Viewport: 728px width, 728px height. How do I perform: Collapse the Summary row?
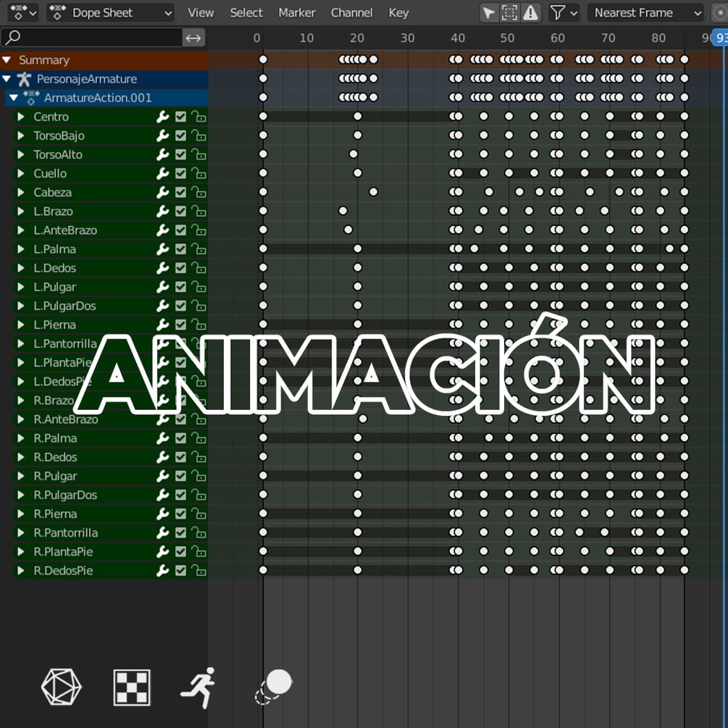click(x=7, y=60)
